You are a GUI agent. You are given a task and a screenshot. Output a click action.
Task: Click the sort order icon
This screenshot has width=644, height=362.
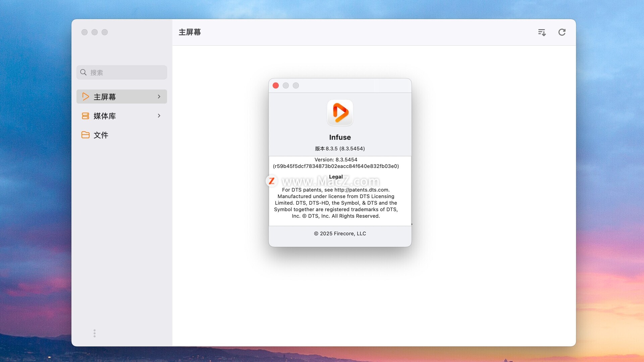(x=542, y=32)
